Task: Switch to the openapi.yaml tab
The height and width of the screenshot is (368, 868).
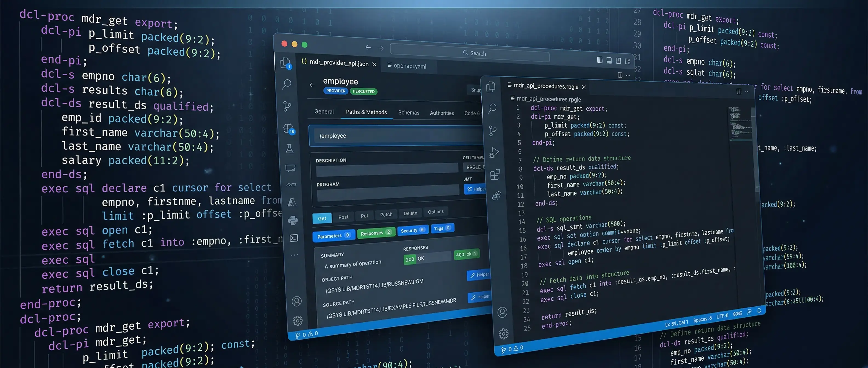Action: tap(409, 66)
